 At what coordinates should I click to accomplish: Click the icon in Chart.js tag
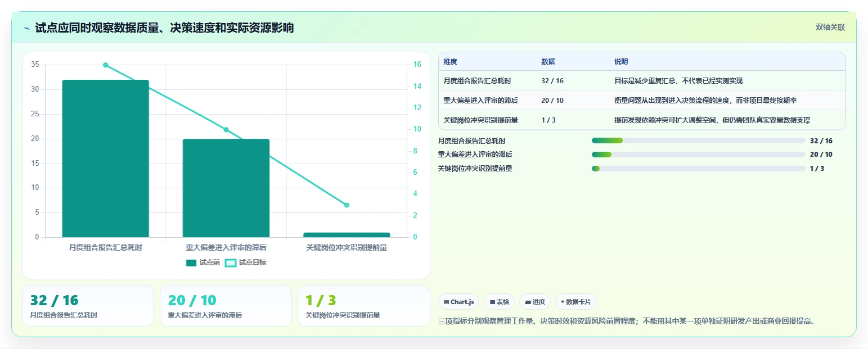[446, 302]
